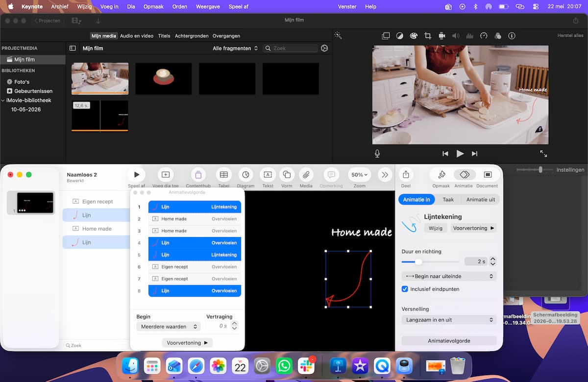Viewport: 588px width, 382px height.
Task: Toggle iMovie sidebar panel icon
Action: (x=73, y=48)
